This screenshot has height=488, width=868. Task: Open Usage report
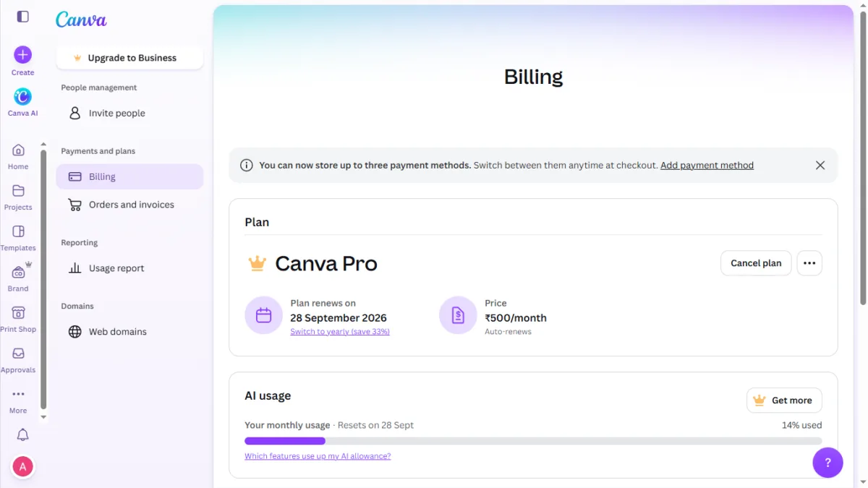130,268
